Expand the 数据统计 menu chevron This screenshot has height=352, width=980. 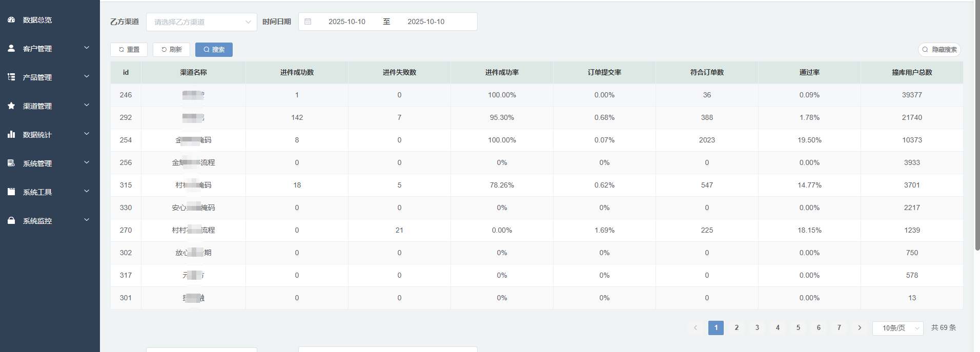[x=87, y=134]
